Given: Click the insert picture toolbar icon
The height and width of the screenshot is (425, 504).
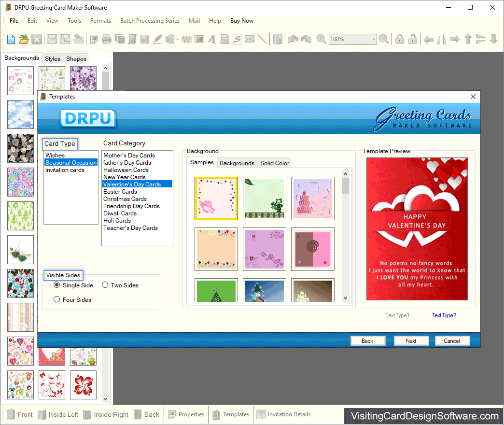Looking at the screenshot, I should [145, 39].
